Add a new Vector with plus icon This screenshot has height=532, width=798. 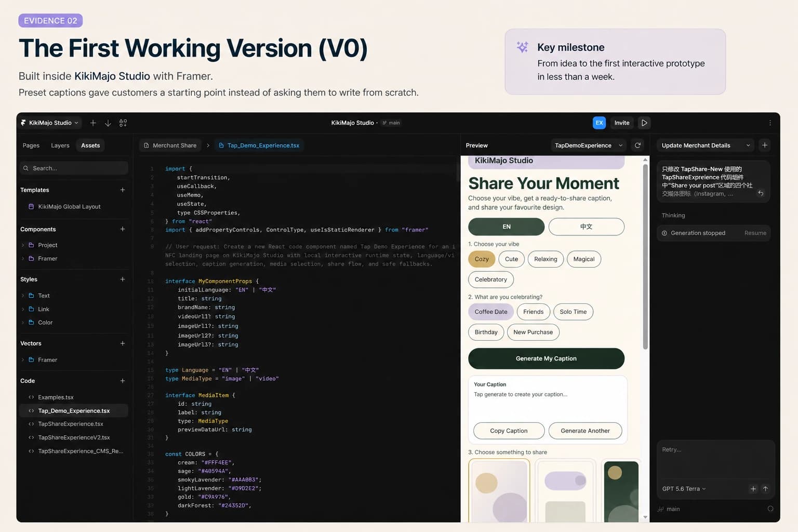[123, 343]
